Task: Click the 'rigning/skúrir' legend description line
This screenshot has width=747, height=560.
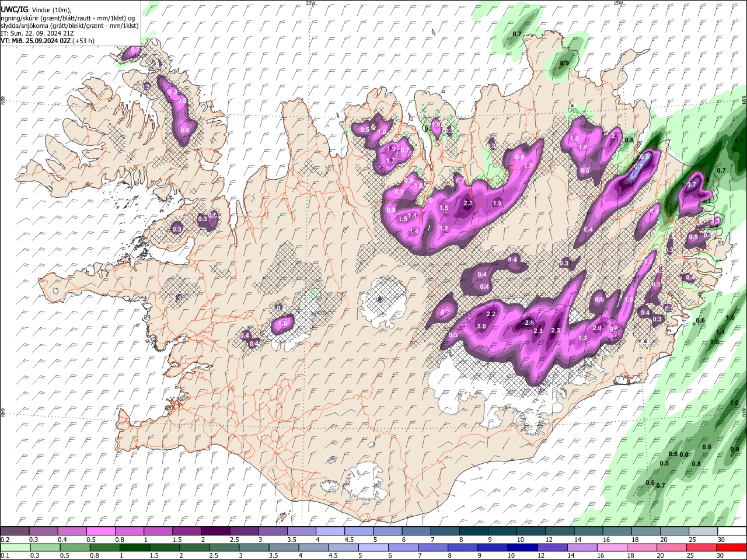Action: click(x=68, y=18)
